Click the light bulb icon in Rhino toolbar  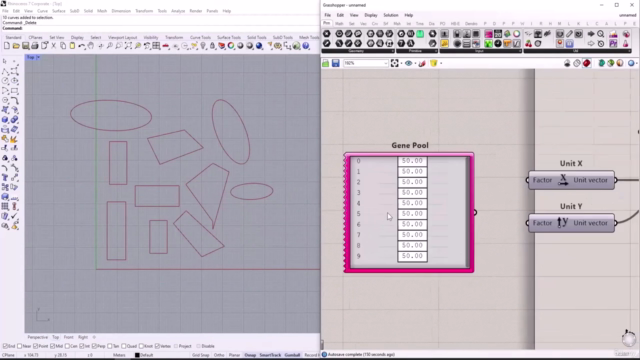coord(203,46)
